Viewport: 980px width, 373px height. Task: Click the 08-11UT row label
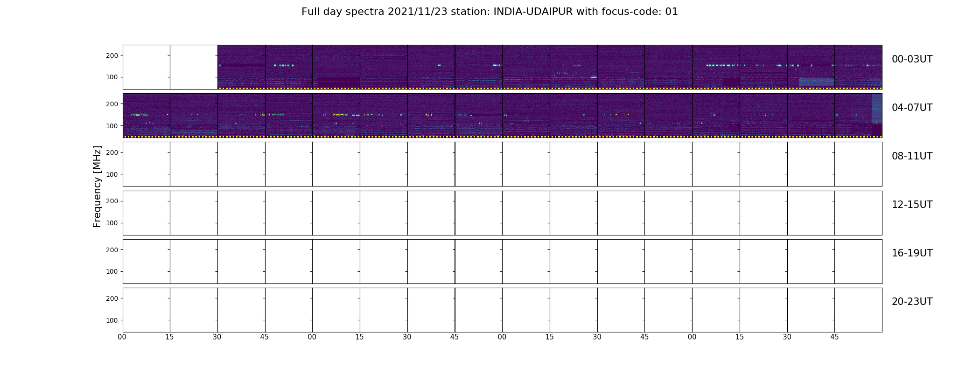pos(912,156)
